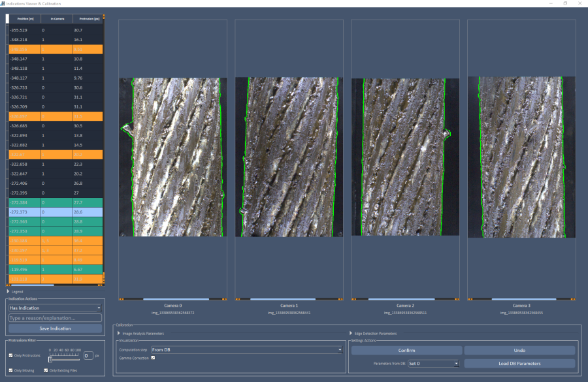Open the Camera 0 rope image

pyautogui.click(x=172, y=157)
